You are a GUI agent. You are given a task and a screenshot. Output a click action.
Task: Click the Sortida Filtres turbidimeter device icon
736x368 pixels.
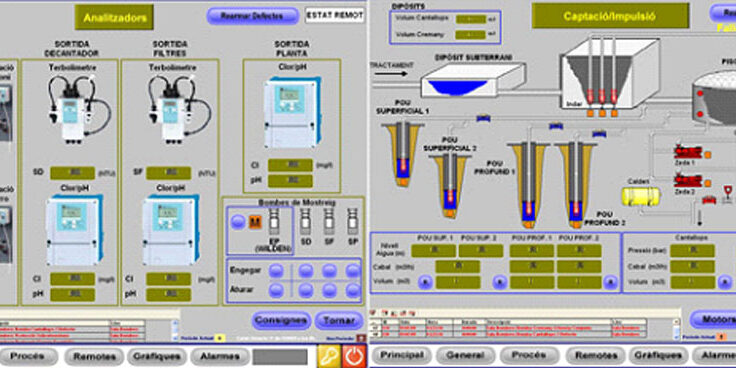pyautogui.click(x=180, y=109)
